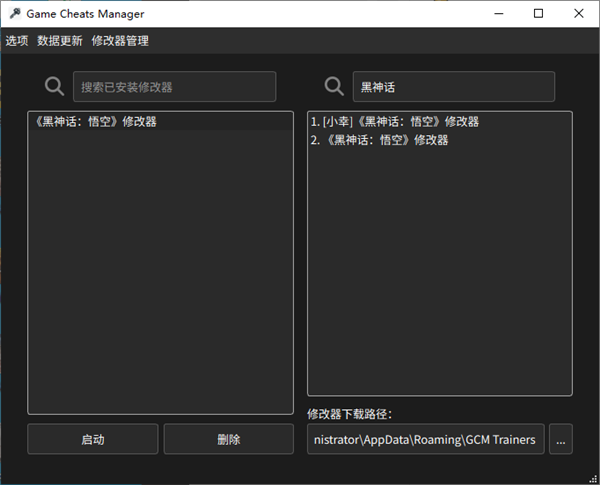Click the Game Cheats Manager app icon
The image size is (600, 485).
[15, 14]
